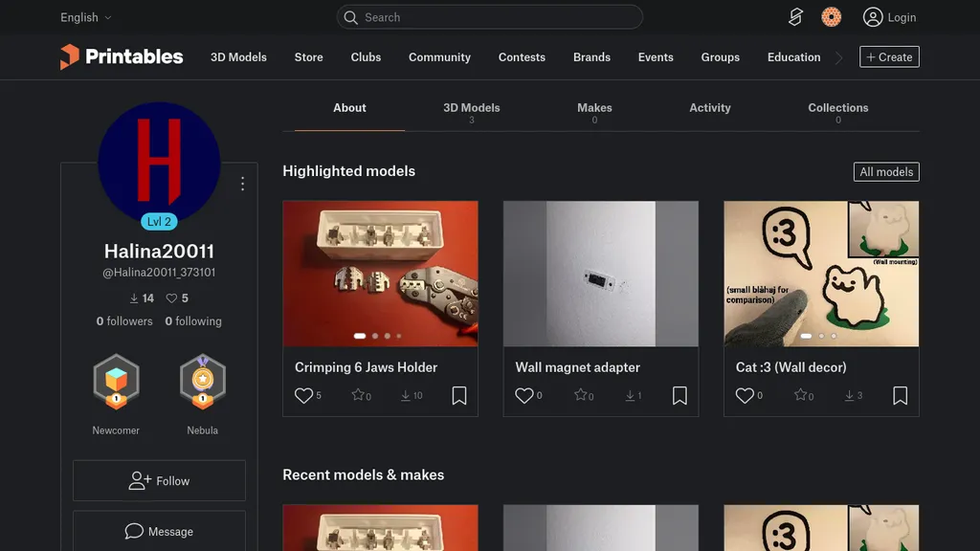Expand more navigation items with the chevron
The width and height of the screenshot is (980, 551).
click(x=839, y=57)
